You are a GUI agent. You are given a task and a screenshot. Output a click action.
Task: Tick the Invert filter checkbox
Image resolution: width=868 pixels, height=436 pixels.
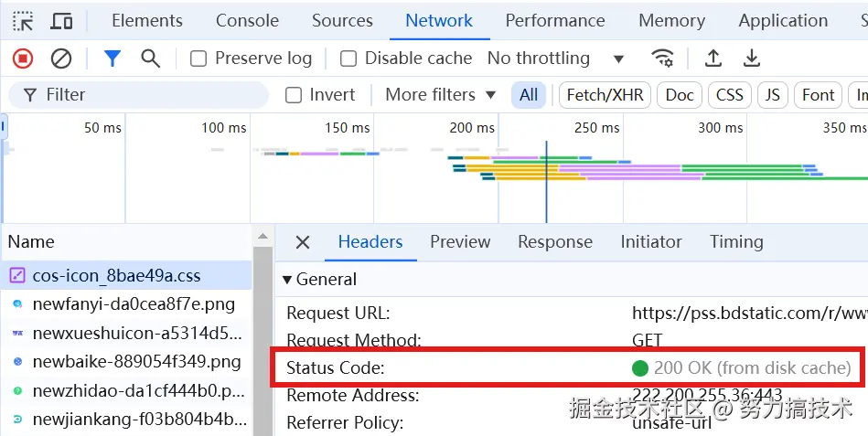[x=294, y=95]
